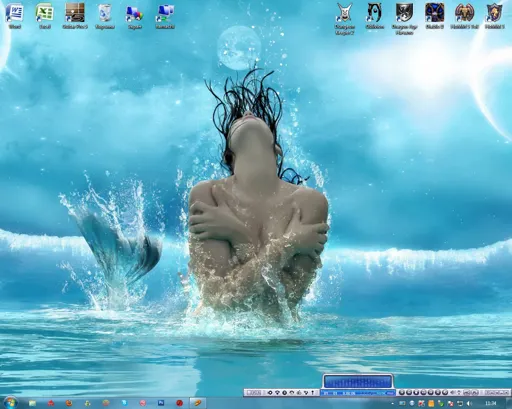The width and height of the screenshot is (512, 409).
Task: Click the red round taskbar icon
Action: click(179, 403)
